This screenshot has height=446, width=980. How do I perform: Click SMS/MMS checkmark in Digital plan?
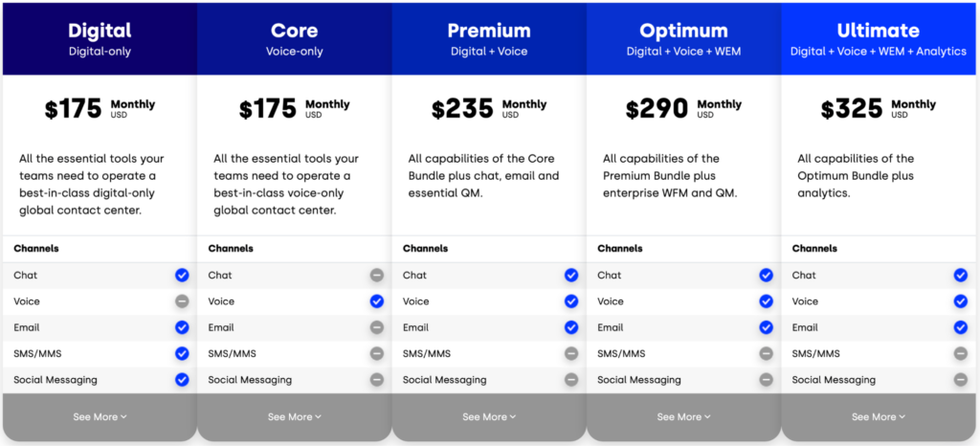(x=182, y=353)
